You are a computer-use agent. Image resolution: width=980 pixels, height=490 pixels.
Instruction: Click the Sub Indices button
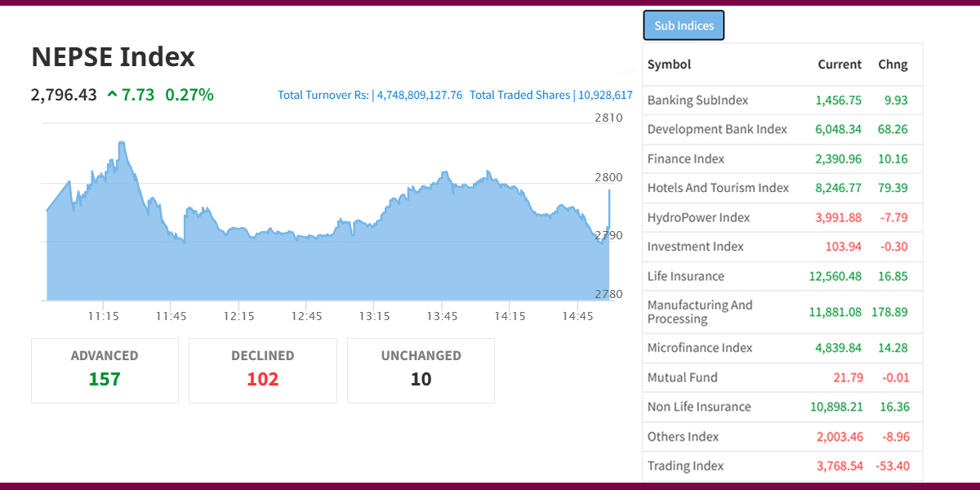pos(684,25)
